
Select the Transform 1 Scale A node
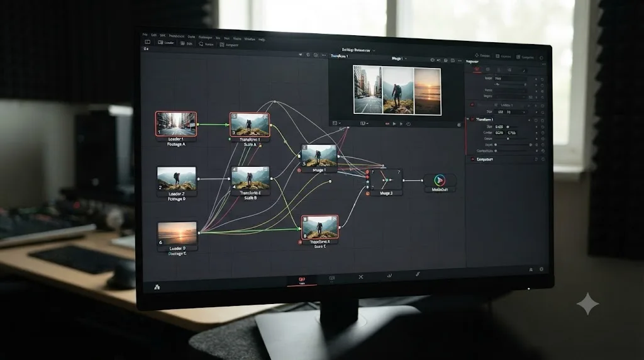point(250,125)
